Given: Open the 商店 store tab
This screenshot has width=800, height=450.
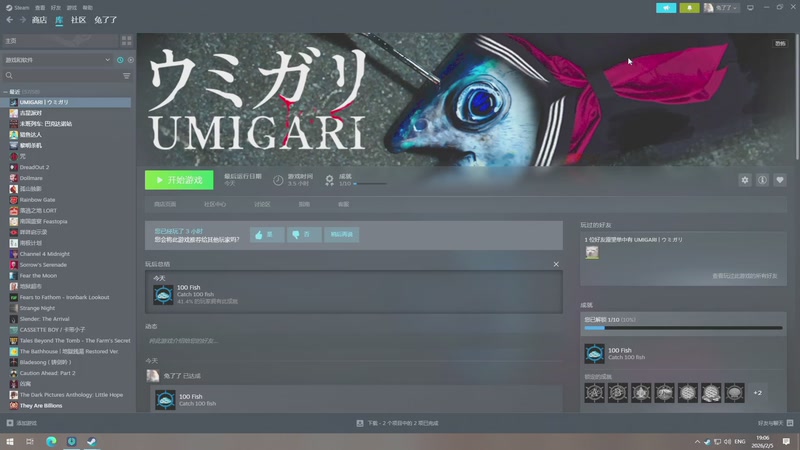Looking at the screenshot, I should coord(39,20).
